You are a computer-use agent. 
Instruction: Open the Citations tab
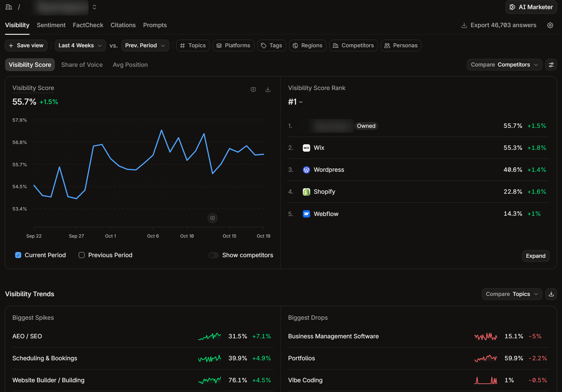[123, 25]
